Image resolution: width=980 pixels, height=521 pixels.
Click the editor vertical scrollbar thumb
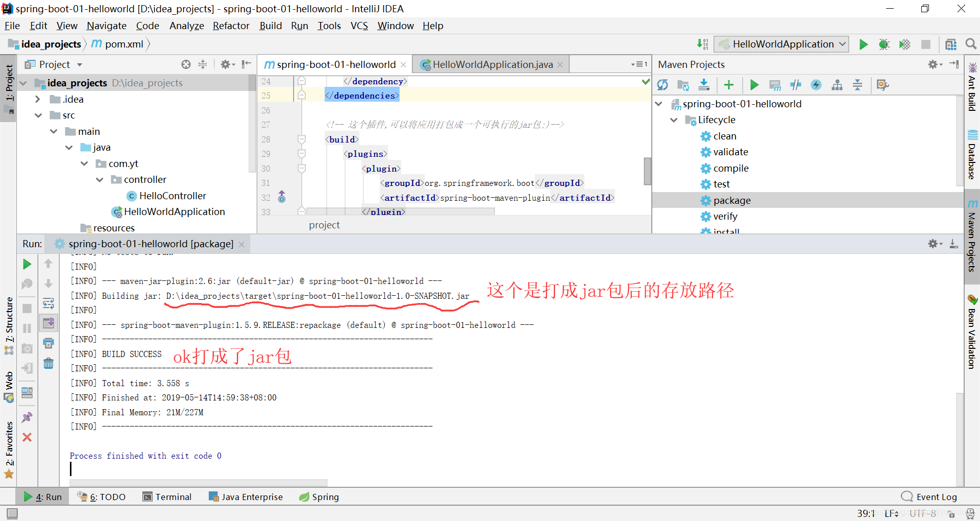pyautogui.click(x=648, y=171)
